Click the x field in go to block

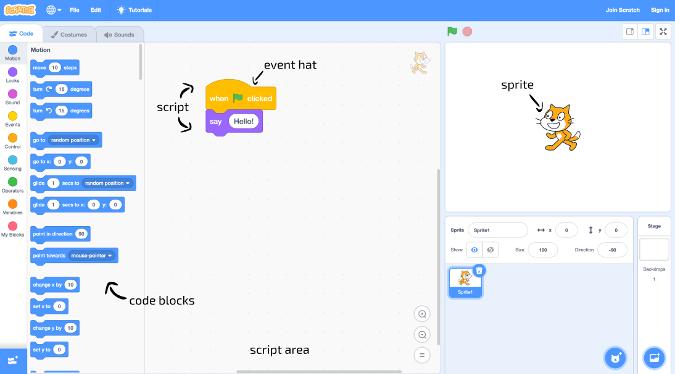[59, 162]
